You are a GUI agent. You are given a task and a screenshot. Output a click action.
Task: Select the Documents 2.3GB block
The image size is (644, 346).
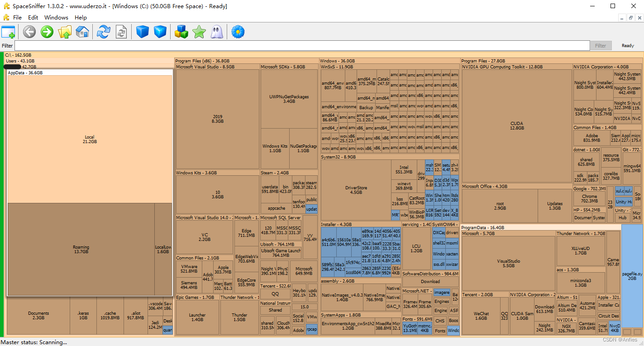38,316
